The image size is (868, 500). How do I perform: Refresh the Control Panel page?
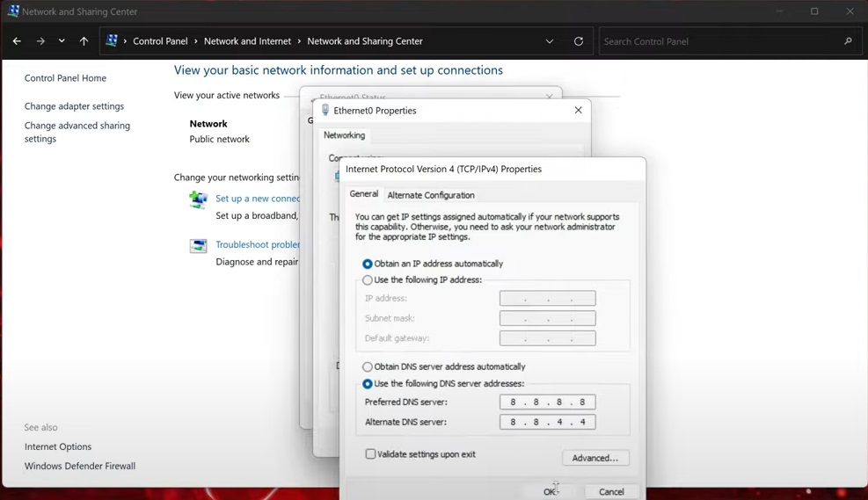[x=579, y=41]
